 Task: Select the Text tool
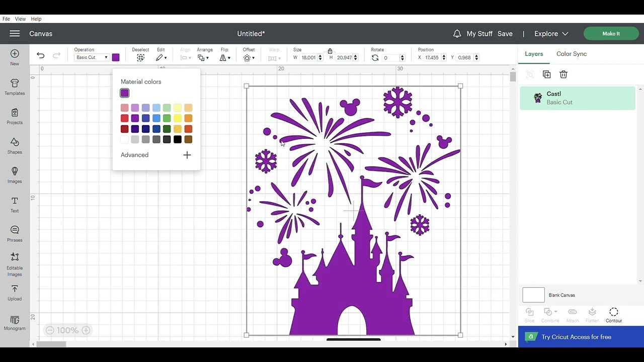coord(15,205)
